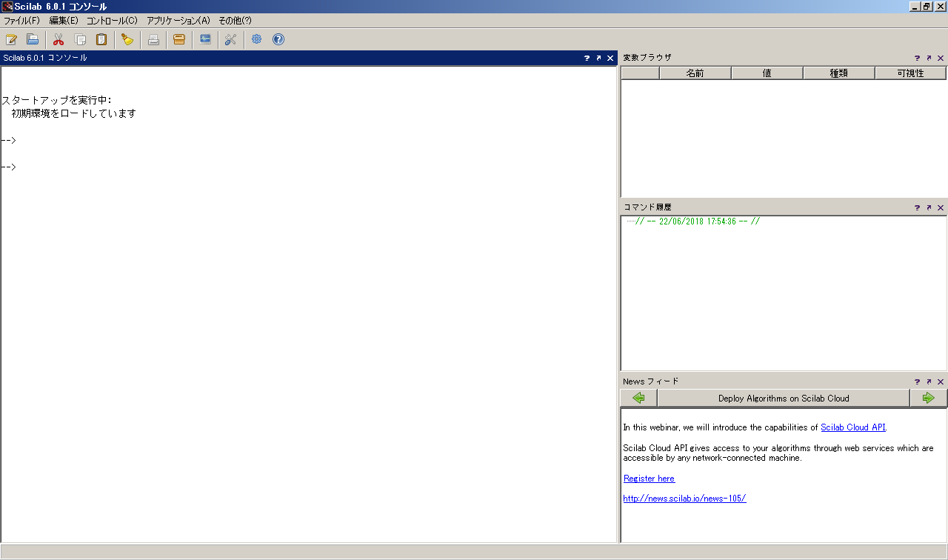Close the 変数ブラウザ panel

[x=941, y=58]
